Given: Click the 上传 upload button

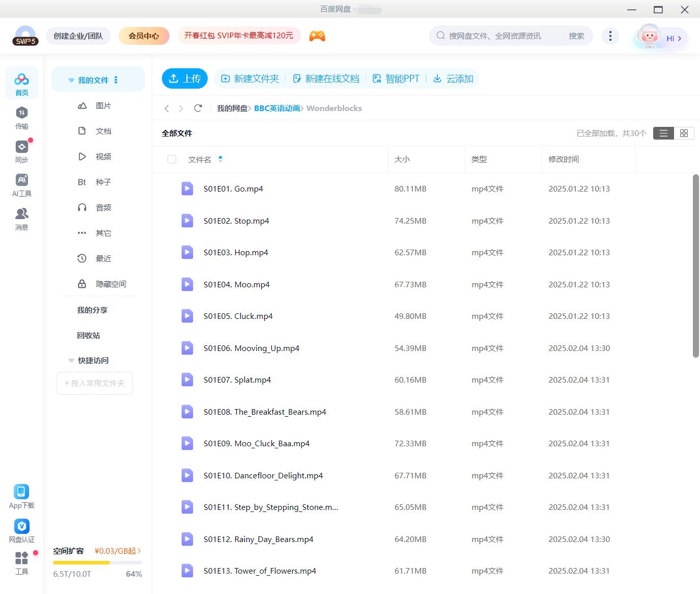Looking at the screenshot, I should [x=185, y=78].
